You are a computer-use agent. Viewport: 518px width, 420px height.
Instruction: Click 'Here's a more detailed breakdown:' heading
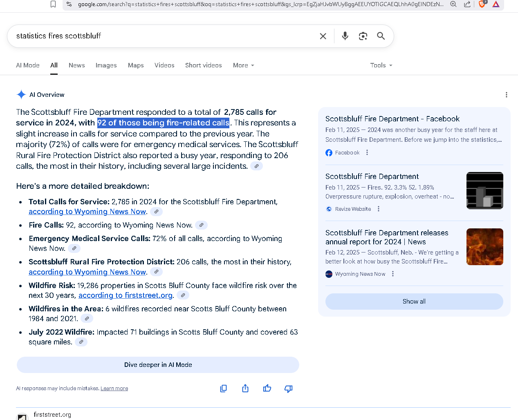pos(83,186)
